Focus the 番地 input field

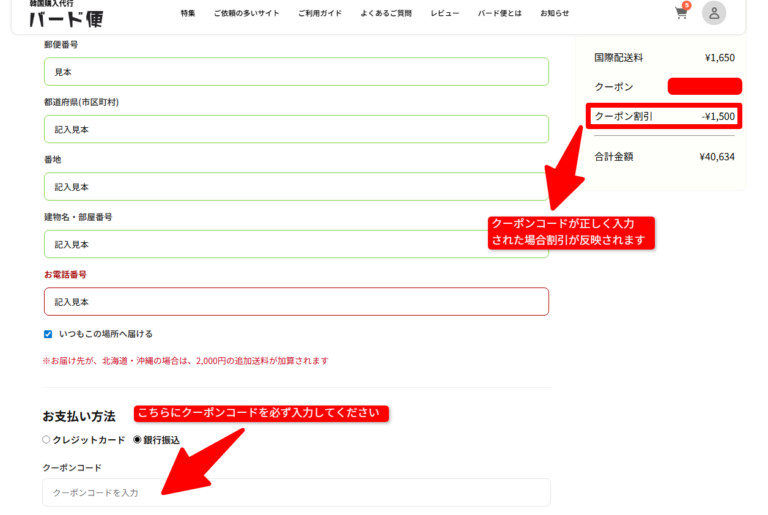[296, 187]
